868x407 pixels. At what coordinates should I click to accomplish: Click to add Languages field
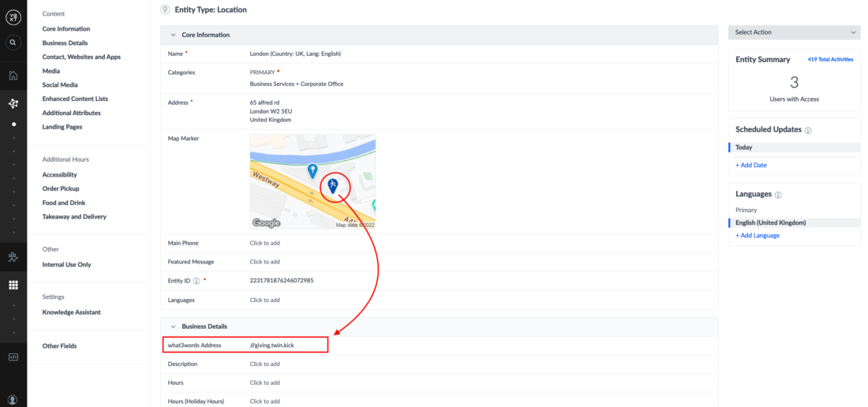[264, 301]
